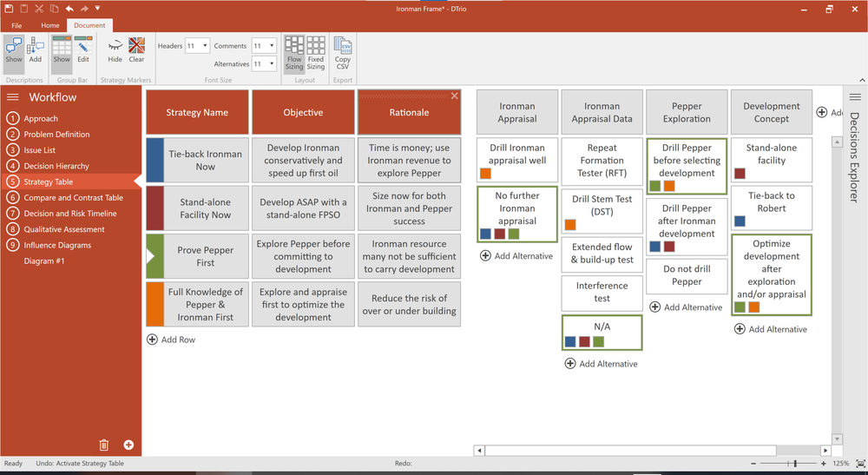Open Influence Diagrams step
This screenshot has width=868, height=475.
pyautogui.click(x=57, y=245)
